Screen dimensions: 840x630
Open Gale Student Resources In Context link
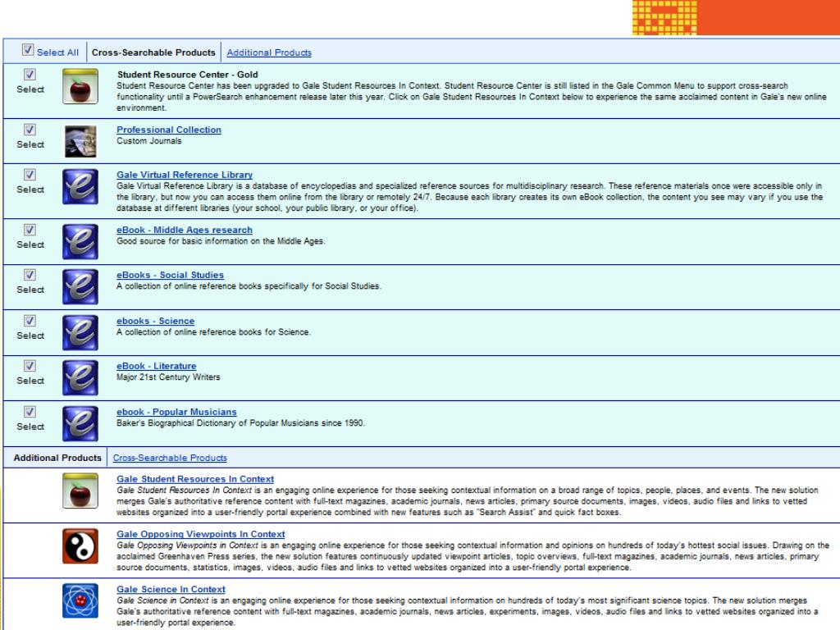(x=195, y=479)
